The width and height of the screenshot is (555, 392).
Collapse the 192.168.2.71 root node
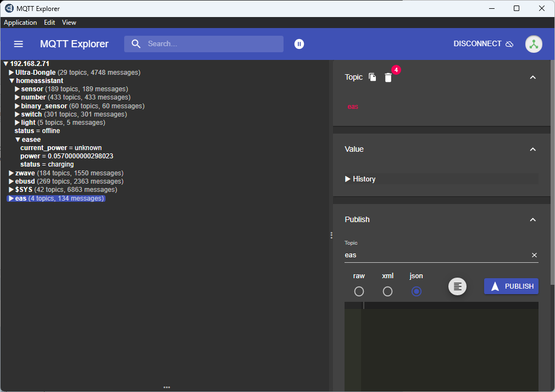coord(5,64)
